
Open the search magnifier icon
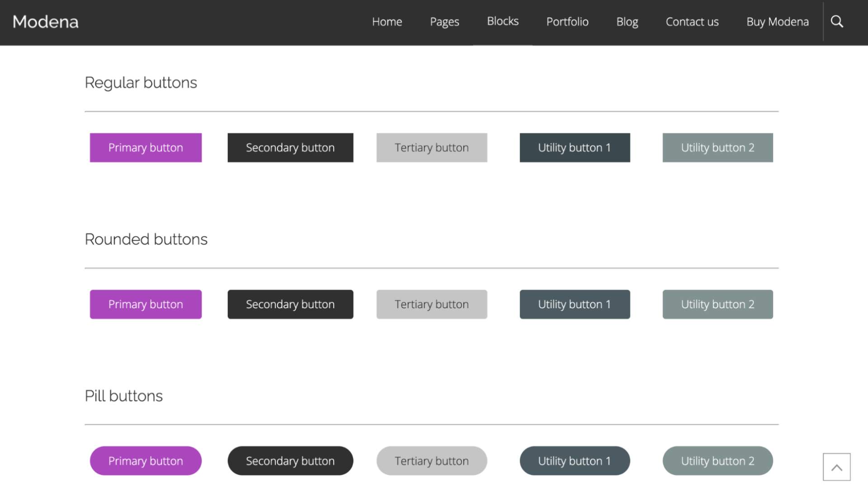pyautogui.click(x=837, y=22)
